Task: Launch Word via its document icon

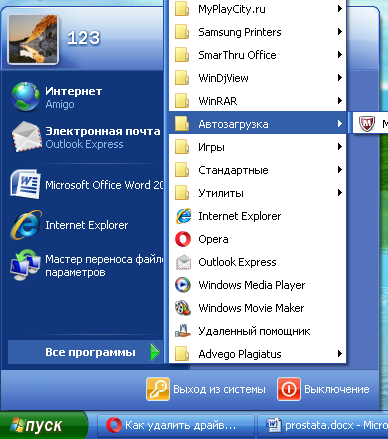Action: tap(25, 184)
